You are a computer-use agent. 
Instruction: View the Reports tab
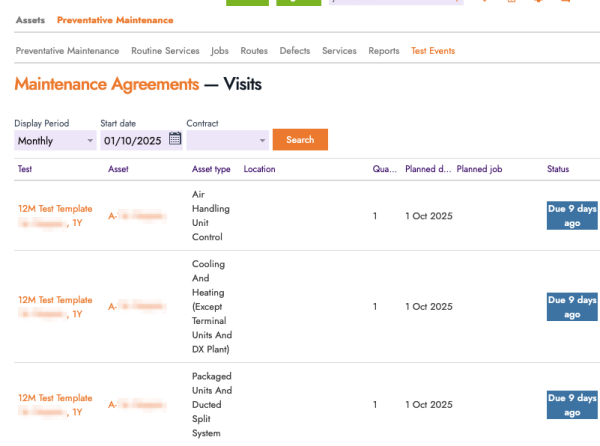coord(384,51)
